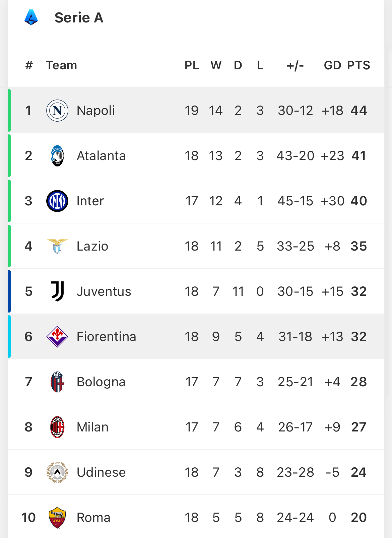Select the PL column header
The image size is (392, 538).
tap(192, 65)
